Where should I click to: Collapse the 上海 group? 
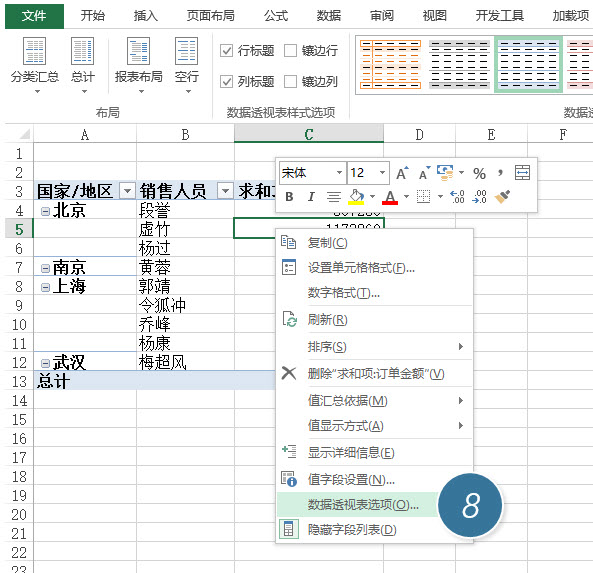[45, 287]
